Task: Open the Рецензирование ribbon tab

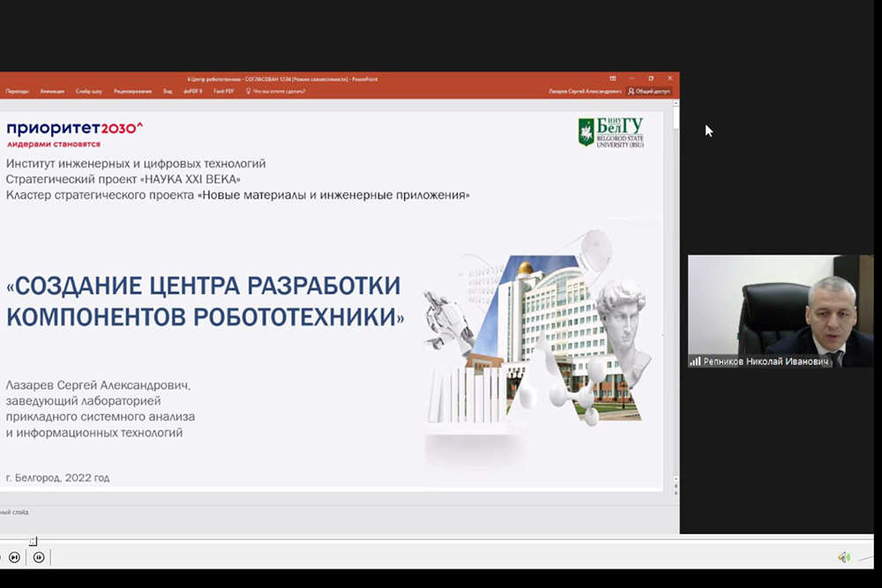Action: pos(132,91)
